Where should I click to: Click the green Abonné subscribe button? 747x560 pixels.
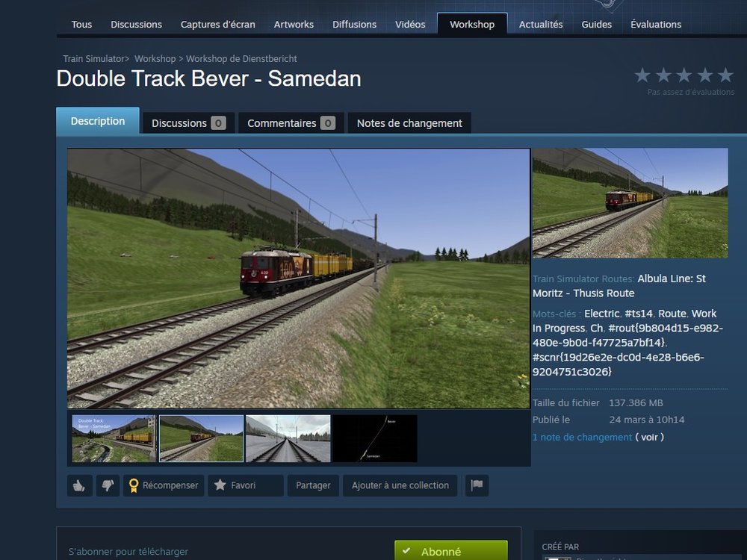(450, 551)
